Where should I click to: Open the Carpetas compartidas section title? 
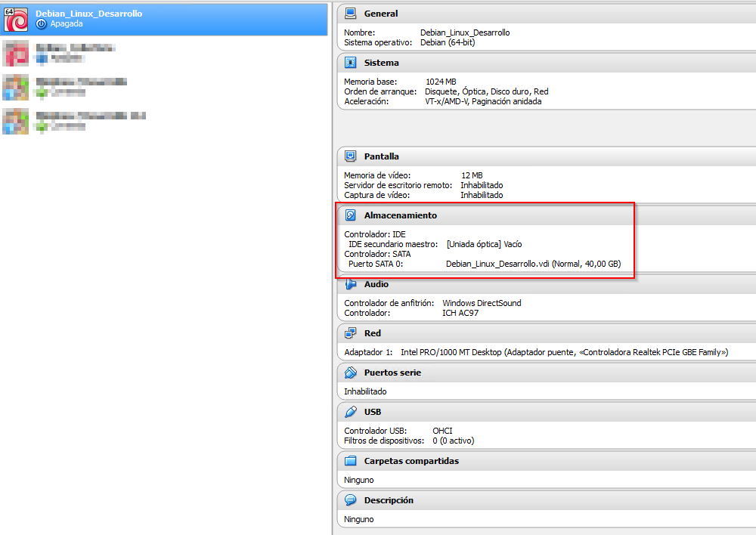[411, 461]
